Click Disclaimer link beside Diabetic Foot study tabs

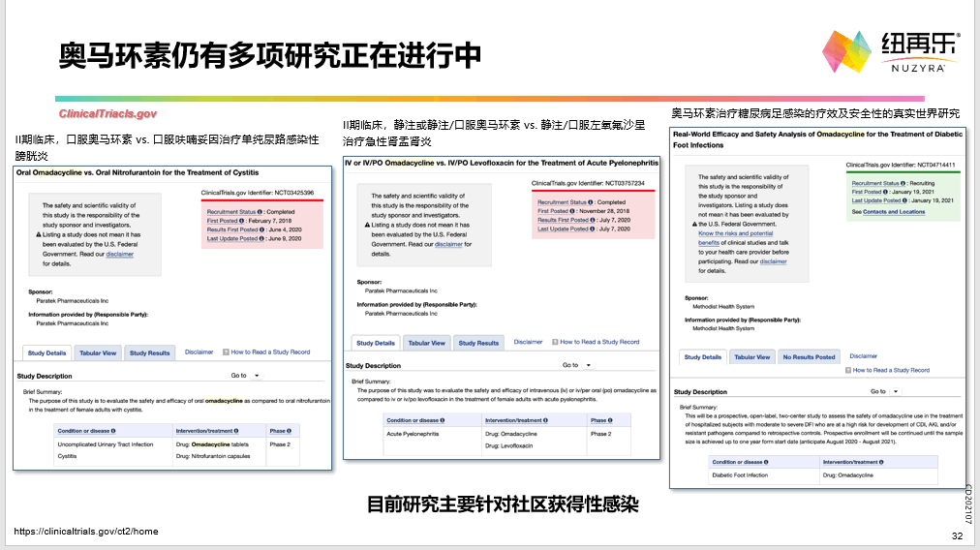click(x=863, y=355)
